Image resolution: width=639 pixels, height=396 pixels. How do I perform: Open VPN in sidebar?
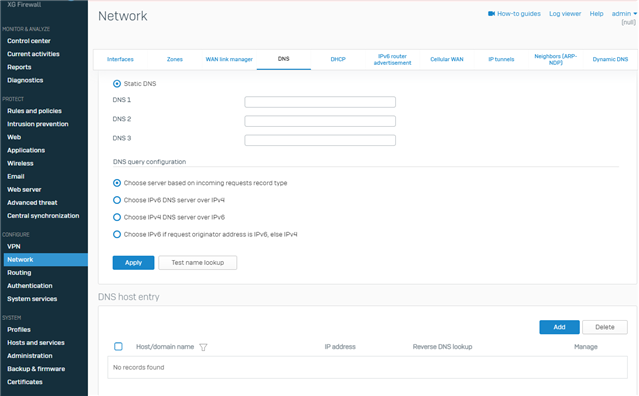click(14, 246)
